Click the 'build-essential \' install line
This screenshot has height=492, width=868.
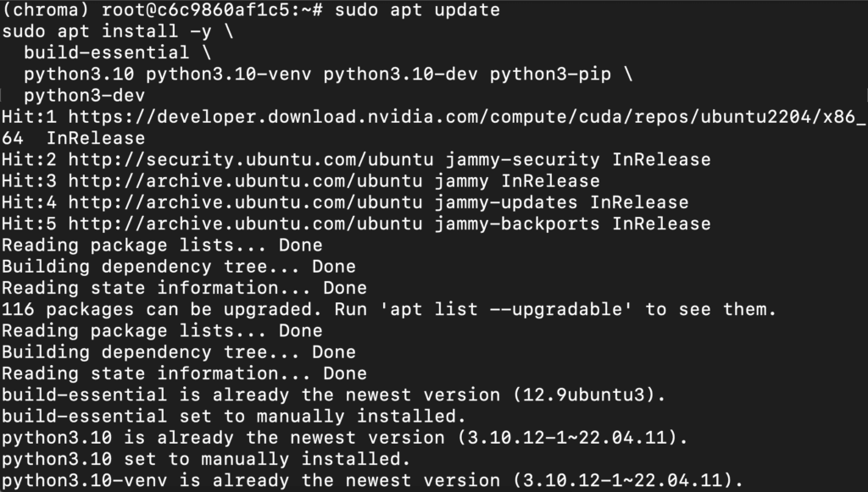coord(117,53)
